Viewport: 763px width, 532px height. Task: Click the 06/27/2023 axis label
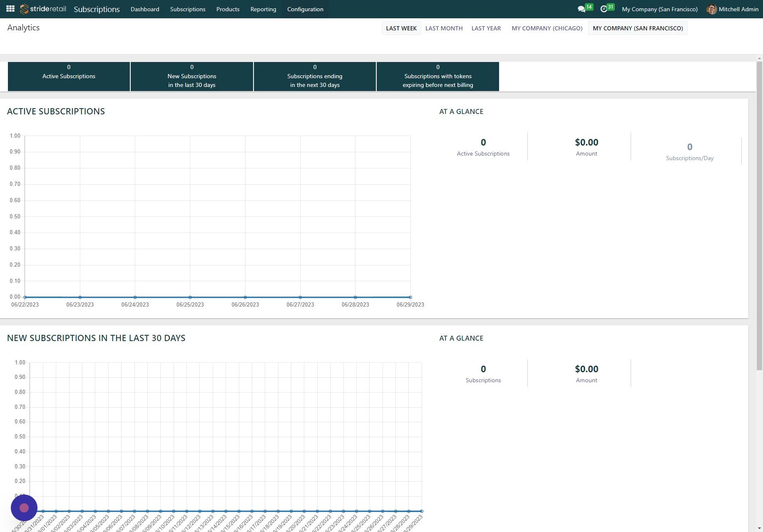click(300, 305)
